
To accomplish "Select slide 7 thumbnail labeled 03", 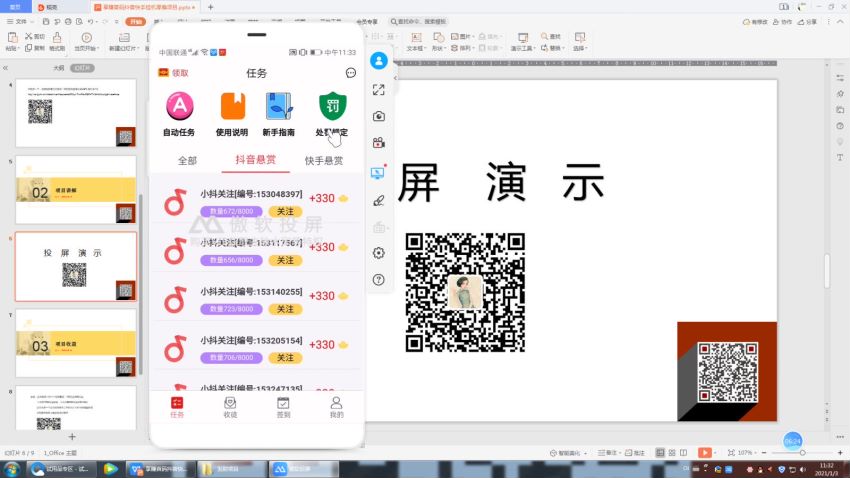I will [x=76, y=343].
